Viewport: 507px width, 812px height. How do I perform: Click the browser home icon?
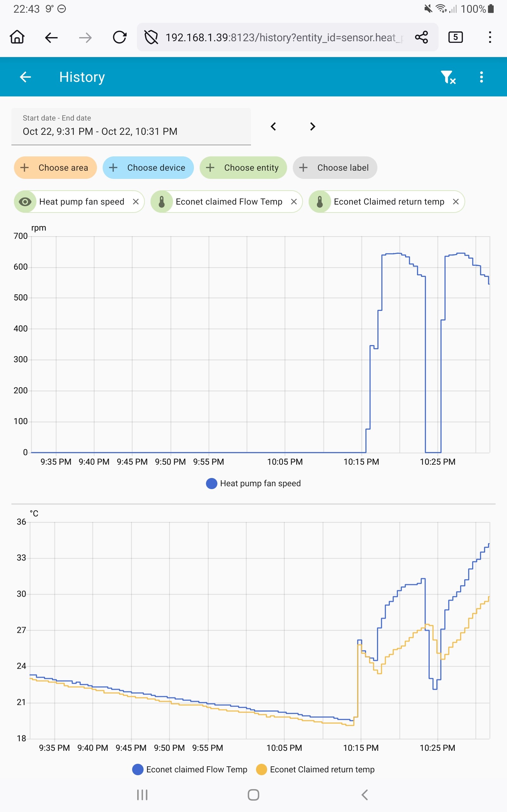click(x=17, y=37)
